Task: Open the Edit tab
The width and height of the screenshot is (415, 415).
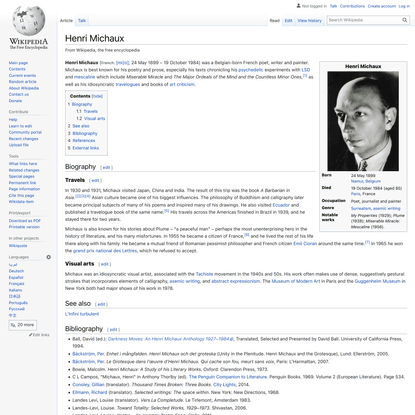Action: pos(288,20)
